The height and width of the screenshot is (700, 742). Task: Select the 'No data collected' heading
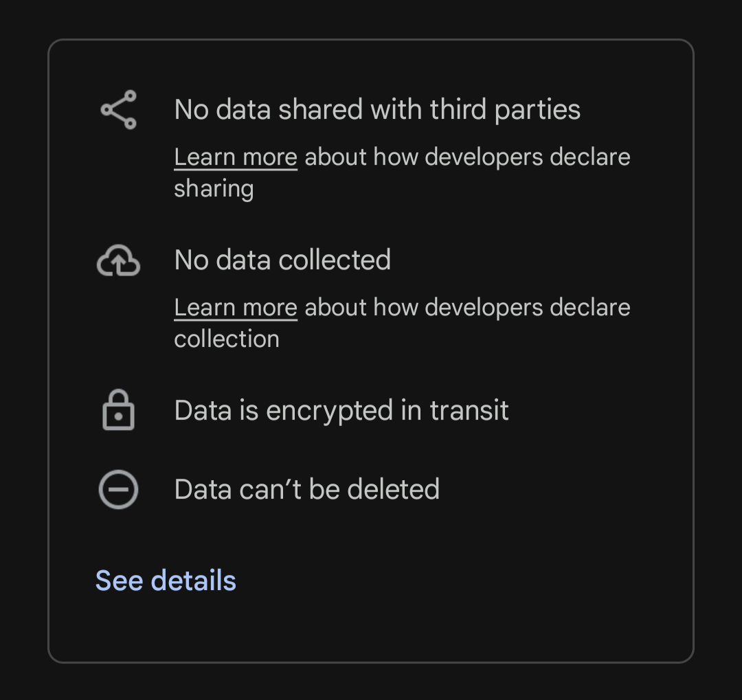(282, 260)
